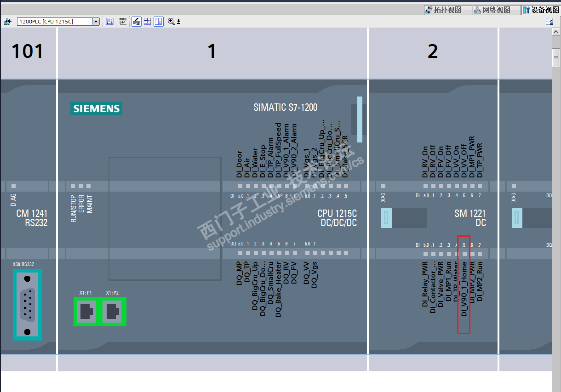Open the zoom level arrow next to magnifier
Image resolution: width=561 pixels, height=392 pixels.
[x=179, y=22]
